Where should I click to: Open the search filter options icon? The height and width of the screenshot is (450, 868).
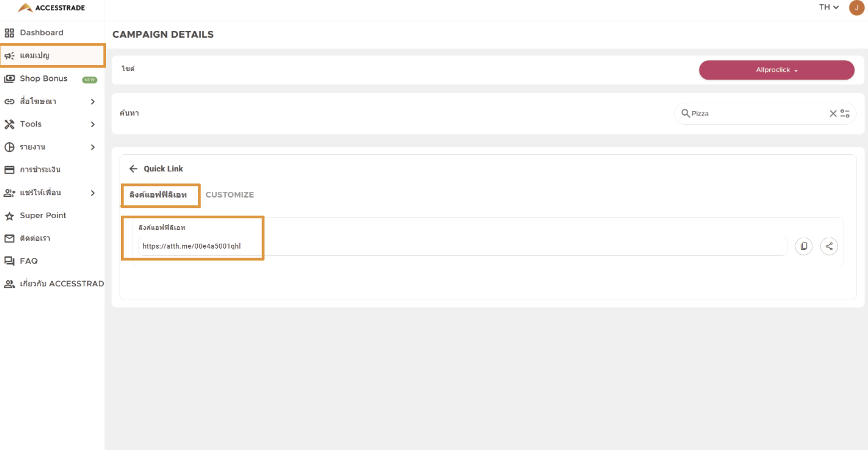[x=845, y=114]
